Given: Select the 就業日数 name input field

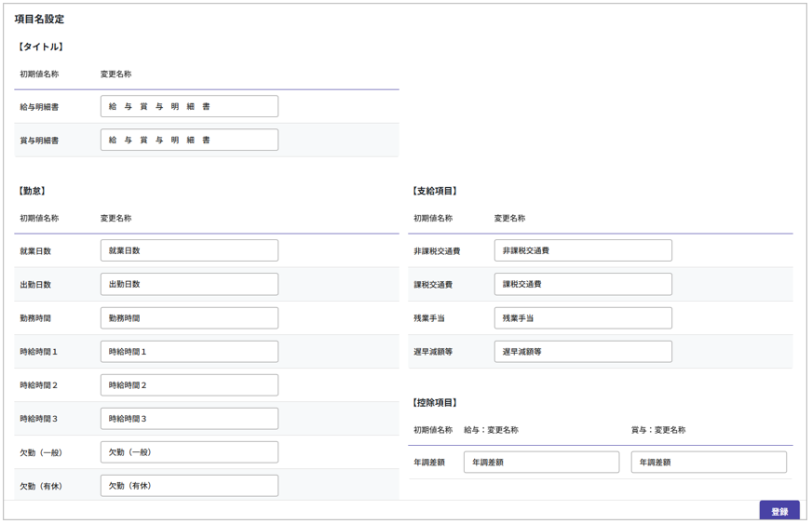Looking at the screenshot, I should (189, 250).
